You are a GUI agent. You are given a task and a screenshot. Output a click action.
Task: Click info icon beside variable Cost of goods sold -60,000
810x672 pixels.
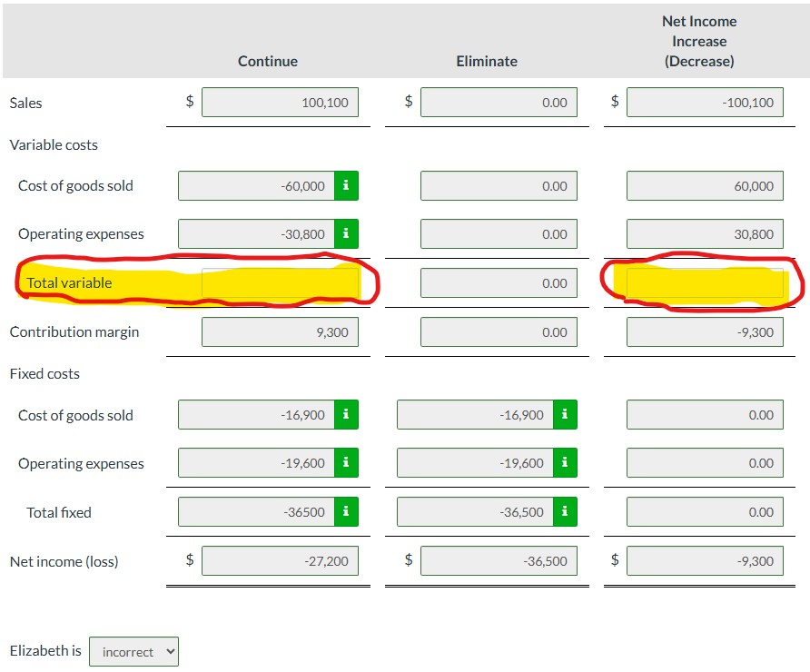coord(346,185)
